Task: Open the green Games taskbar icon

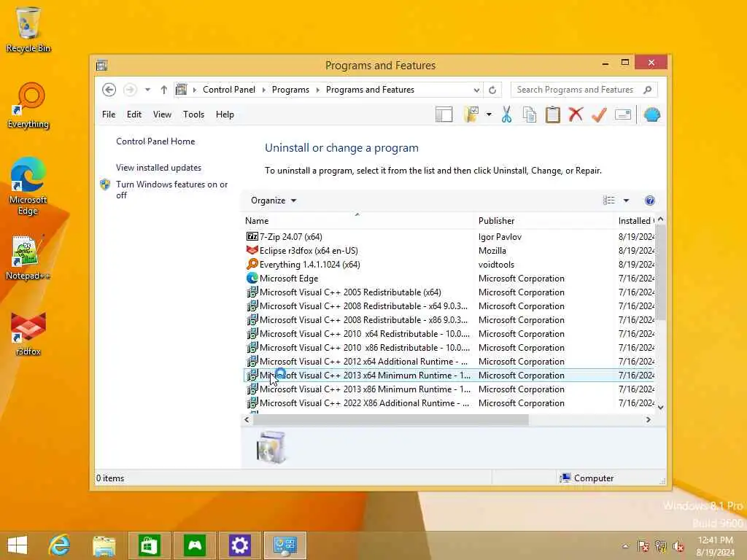Action: (x=194, y=545)
